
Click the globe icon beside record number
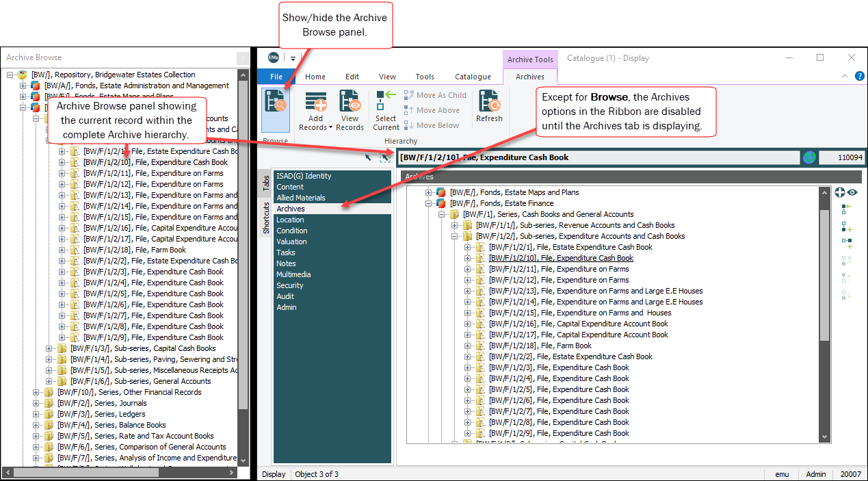[809, 157]
